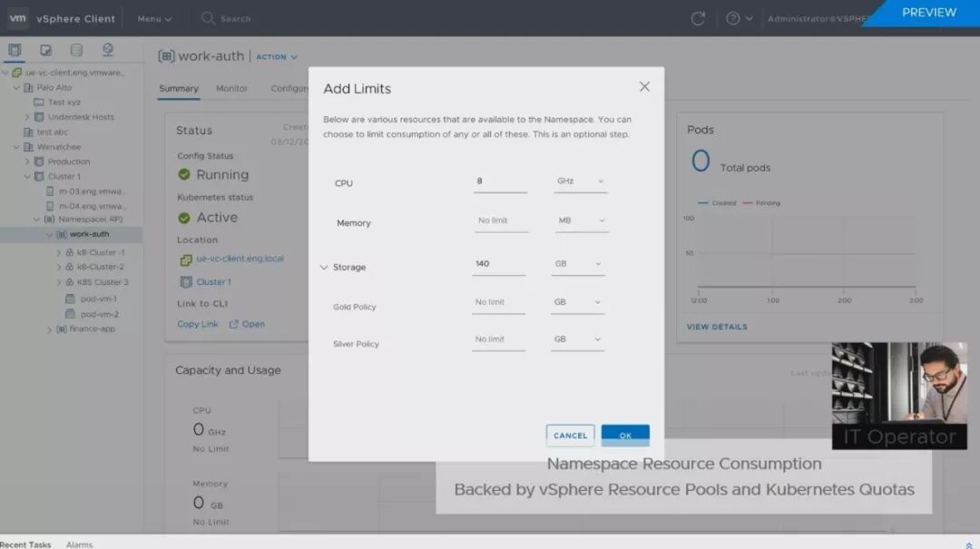Open the Alarms tab

(79, 544)
